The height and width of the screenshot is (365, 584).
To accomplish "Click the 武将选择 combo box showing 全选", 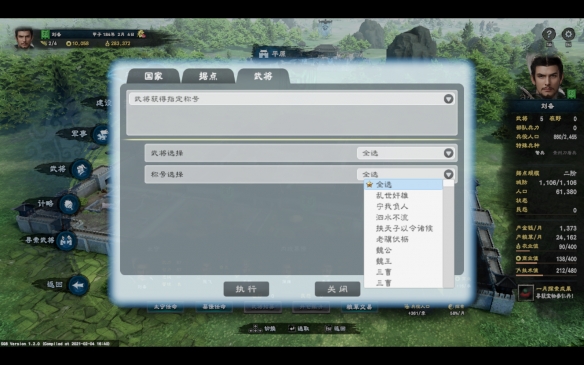I will (x=406, y=153).
